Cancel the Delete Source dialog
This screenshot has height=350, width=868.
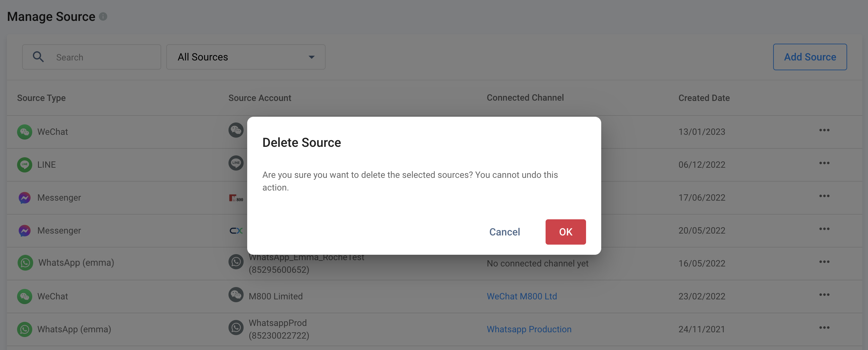[504, 232]
